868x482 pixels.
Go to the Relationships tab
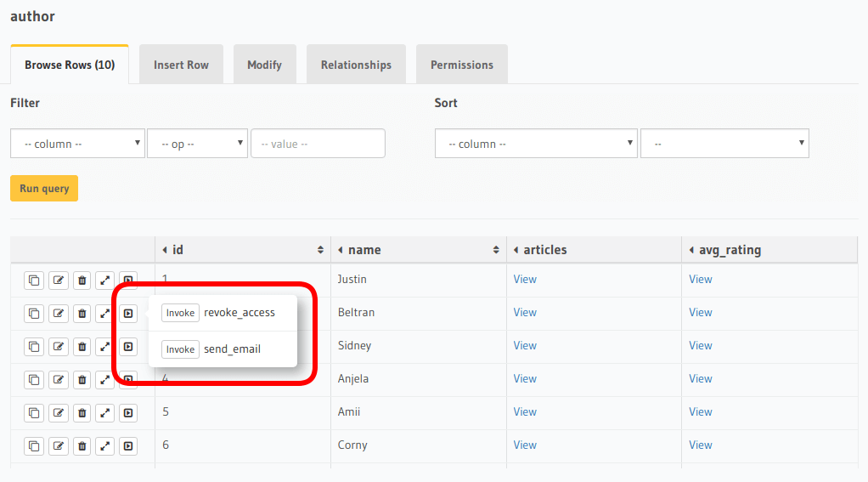[x=356, y=65]
